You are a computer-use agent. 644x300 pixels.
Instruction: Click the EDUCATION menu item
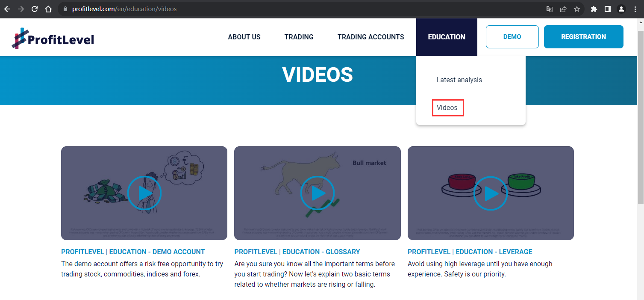click(447, 37)
